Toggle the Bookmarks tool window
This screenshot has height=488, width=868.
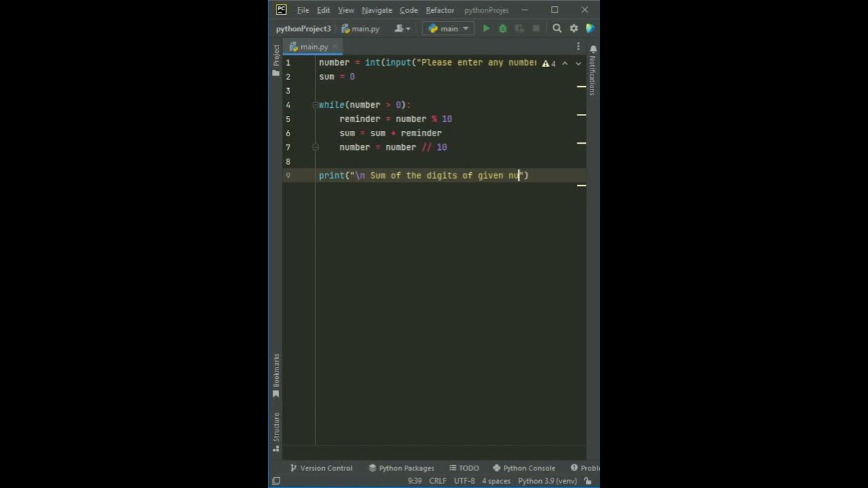click(x=276, y=375)
